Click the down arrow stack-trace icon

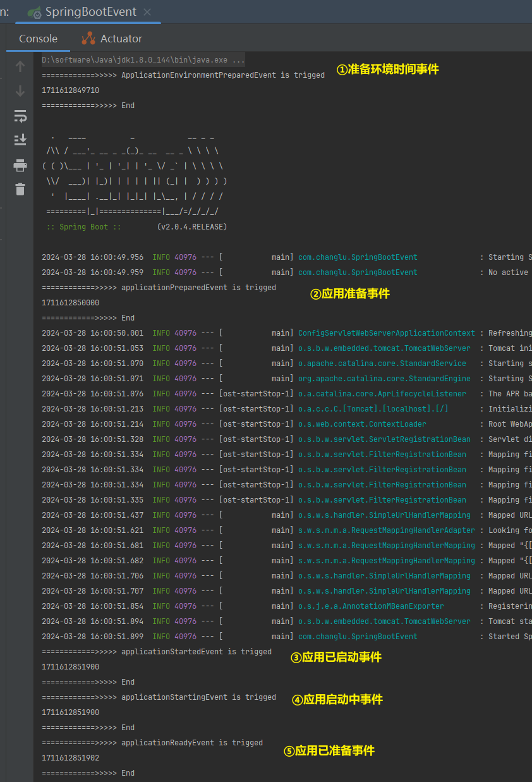20,91
